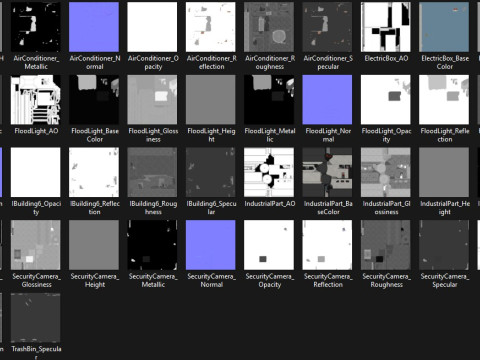Image resolution: width=480 pixels, height=360 pixels.
Task: Select the FloodLight_Normal texture thumbnail
Action: 327,100
